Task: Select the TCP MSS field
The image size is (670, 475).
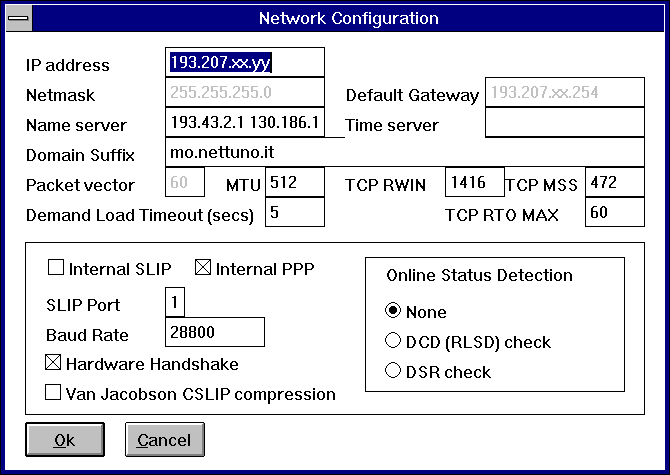Action: pyautogui.click(x=614, y=183)
